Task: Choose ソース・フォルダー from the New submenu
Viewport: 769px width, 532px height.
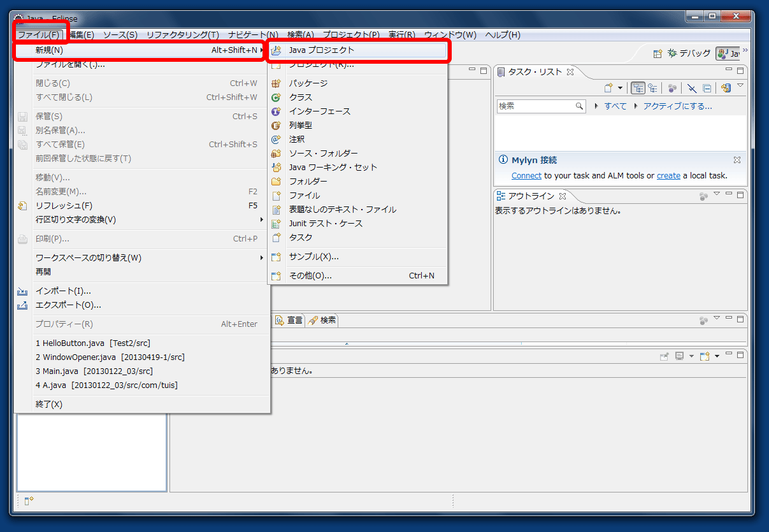Action: pyautogui.click(x=357, y=154)
